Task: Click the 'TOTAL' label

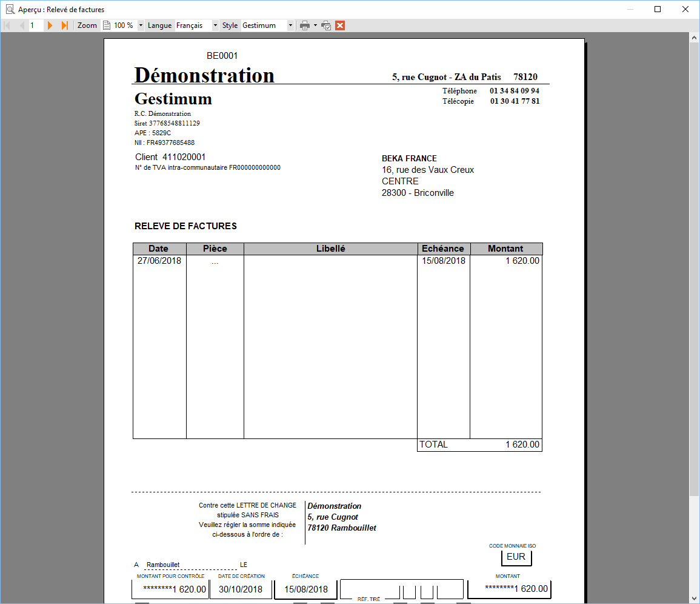Action: [x=433, y=445]
